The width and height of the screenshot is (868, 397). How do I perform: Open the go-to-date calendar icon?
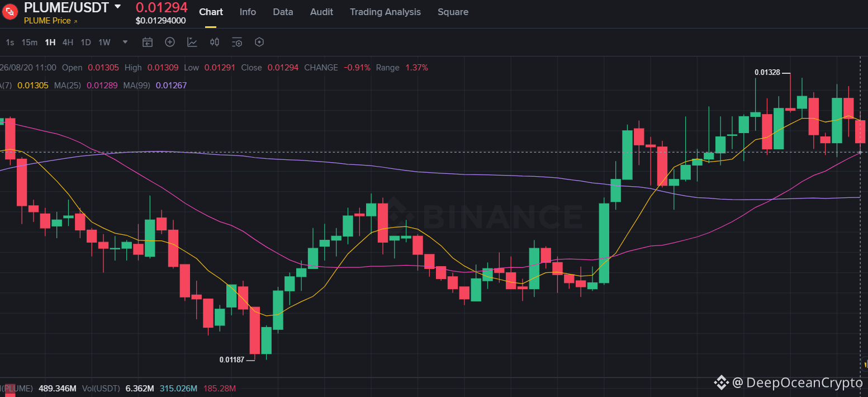(x=148, y=42)
